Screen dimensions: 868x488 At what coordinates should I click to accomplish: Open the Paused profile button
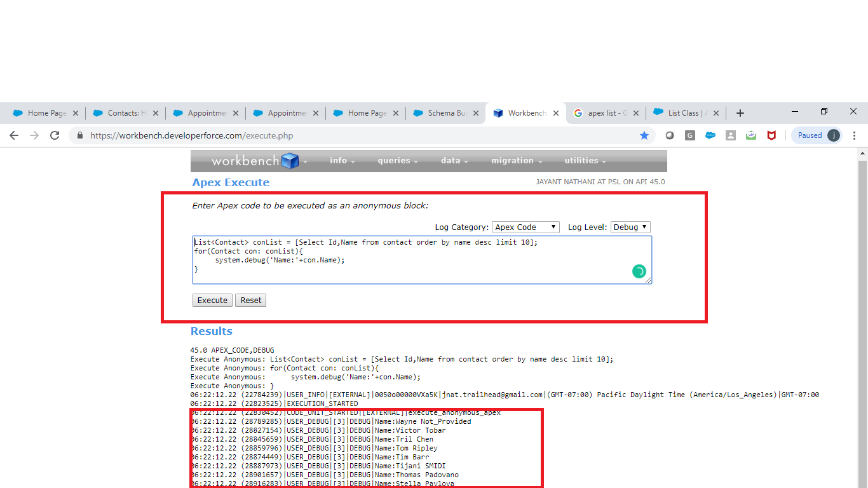point(817,135)
